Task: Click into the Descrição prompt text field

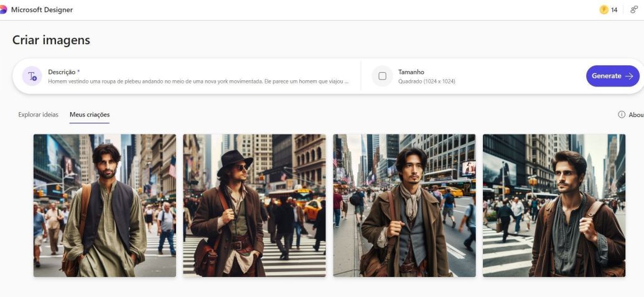Action: pyautogui.click(x=198, y=82)
